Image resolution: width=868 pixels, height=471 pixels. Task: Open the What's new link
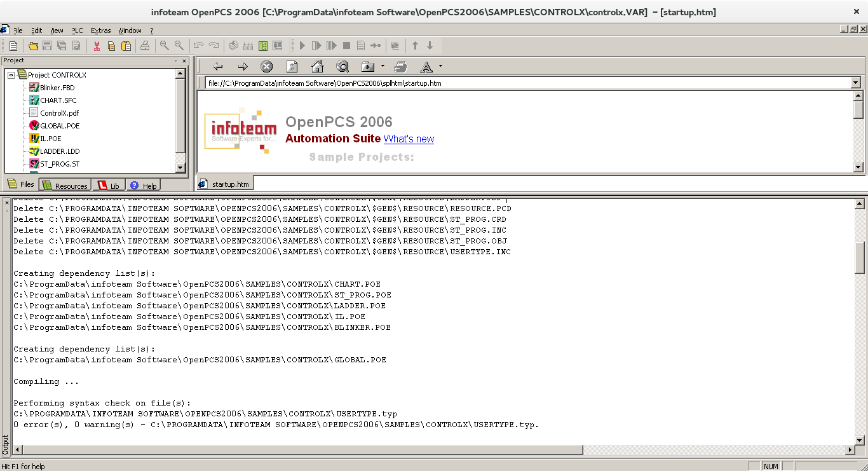pyautogui.click(x=409, y=139)
